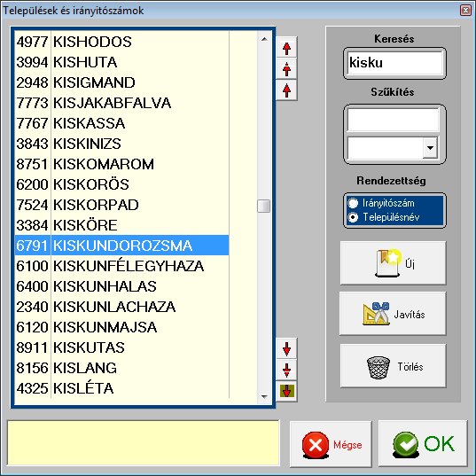Image resolution: width=476 pixels, height=476 pixels.
Task: Select Irányítószám sorting radio button
Action: coord(353,203)
